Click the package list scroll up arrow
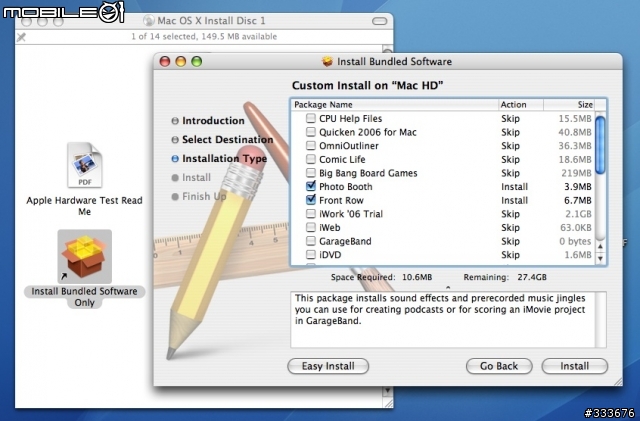The width and height of the screenshot is (640, 421). coord(600,246)
